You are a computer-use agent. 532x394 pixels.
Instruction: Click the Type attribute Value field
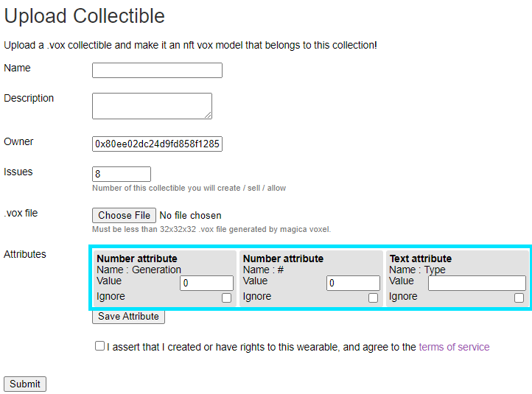pos(477,284)
